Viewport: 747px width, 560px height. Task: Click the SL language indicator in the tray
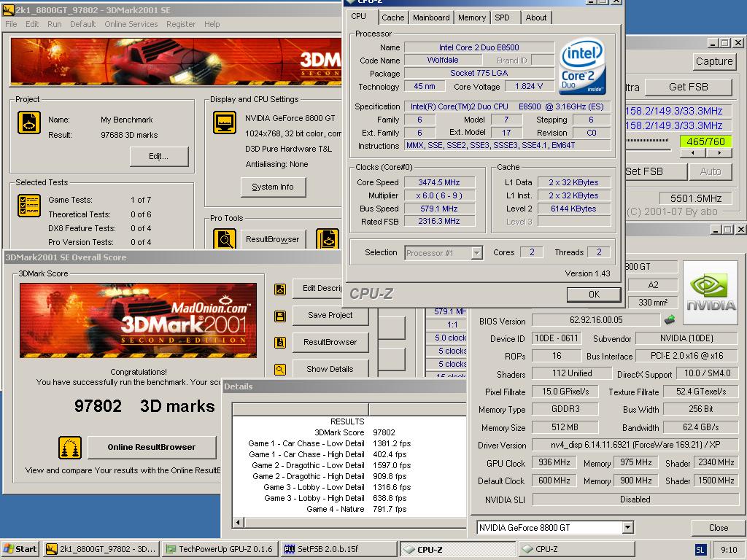700,550
